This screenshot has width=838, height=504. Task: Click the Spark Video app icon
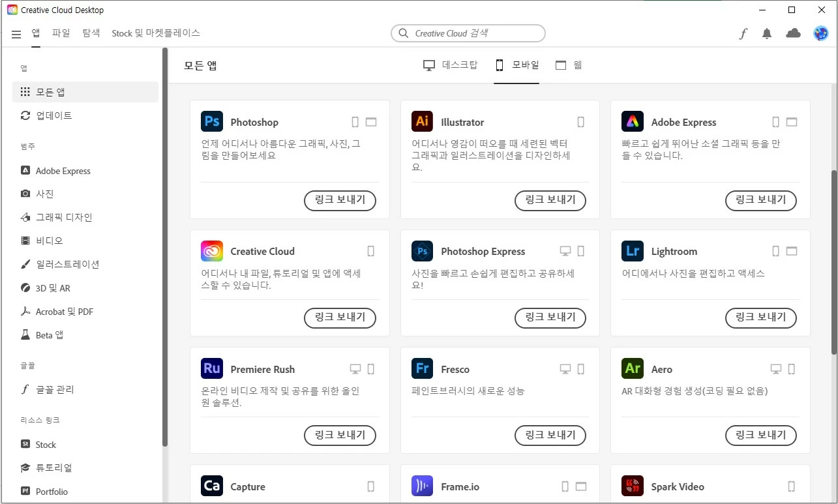click(x=633, y=486)
